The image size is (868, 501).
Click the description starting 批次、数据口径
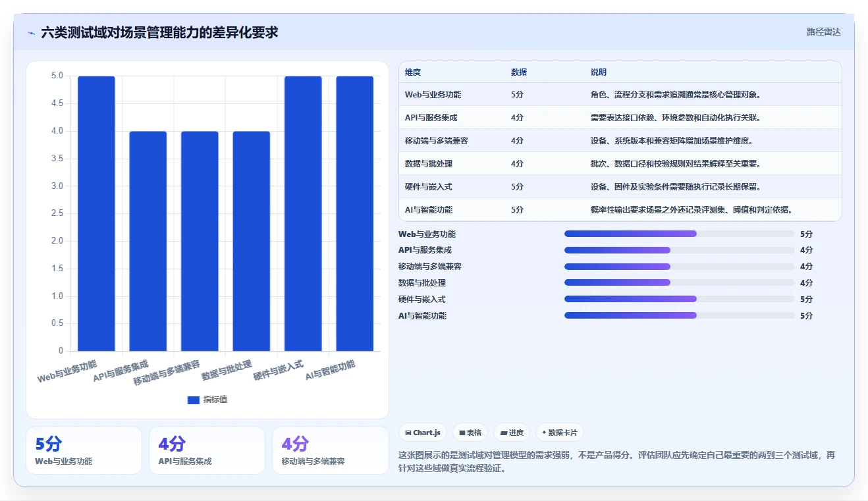(676, 164)
